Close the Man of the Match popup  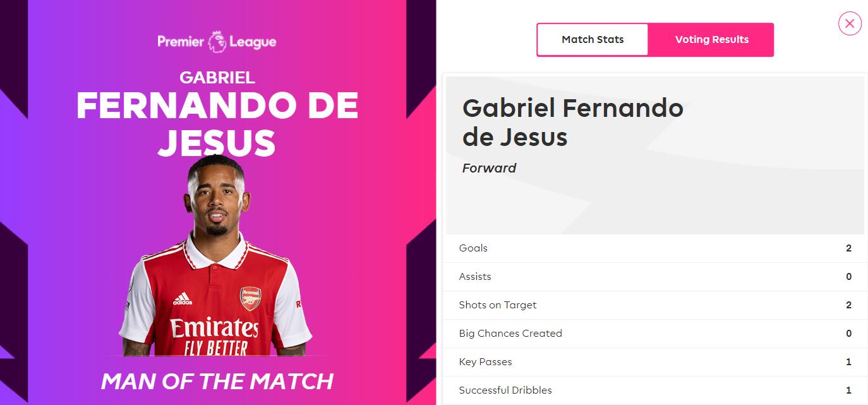click(x=850, y=24)
